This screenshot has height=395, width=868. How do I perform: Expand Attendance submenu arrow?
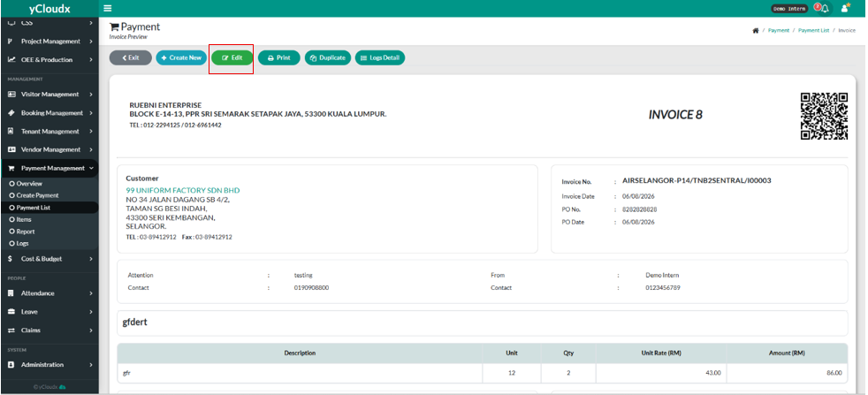click(91, 293)
